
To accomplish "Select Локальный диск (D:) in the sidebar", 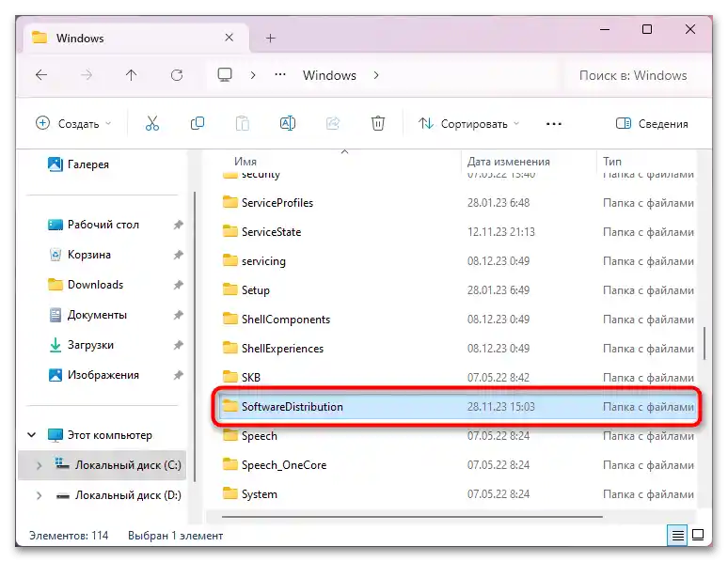I will pyautogui.click(x=118, y=495).
